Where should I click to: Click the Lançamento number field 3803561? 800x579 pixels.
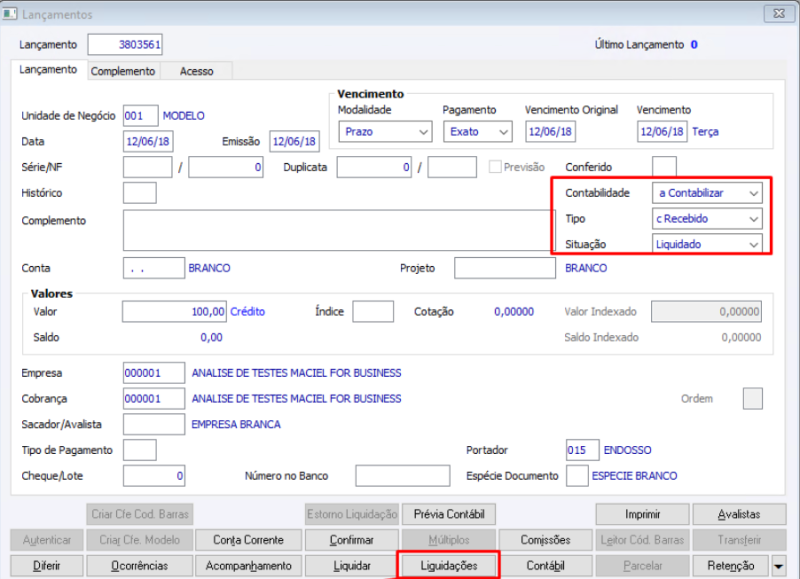pyautogui.click(x=125, y=44)
